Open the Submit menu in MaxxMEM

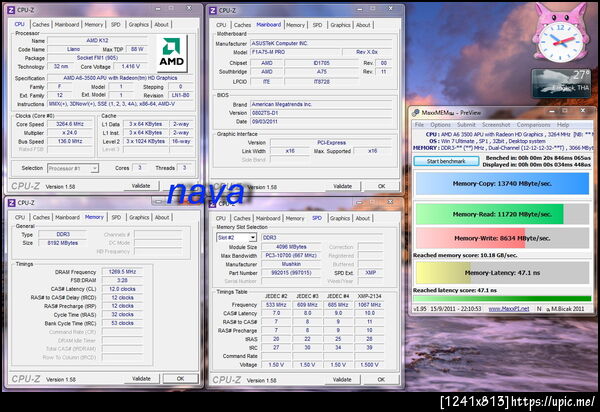(466, 125)
